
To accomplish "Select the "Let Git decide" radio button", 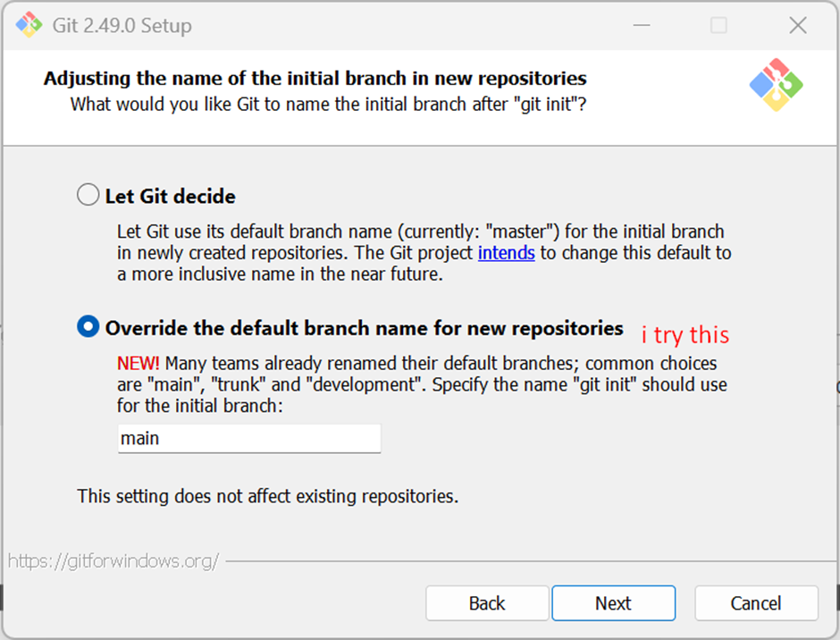I will [x=88, y=195].
